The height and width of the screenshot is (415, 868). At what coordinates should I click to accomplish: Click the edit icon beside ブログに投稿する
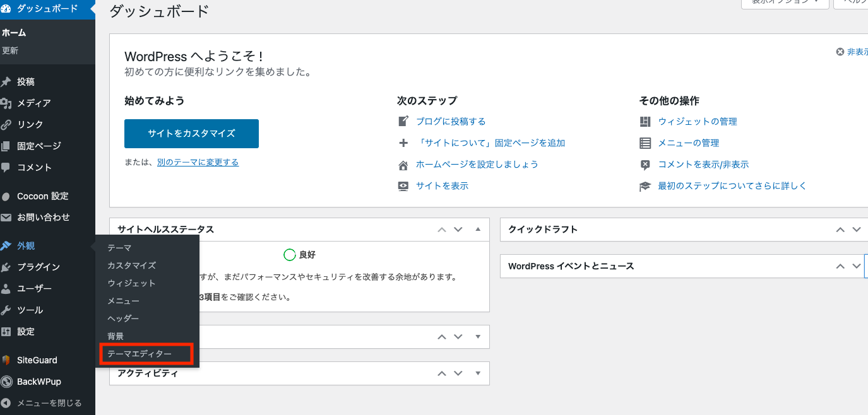(403, 121)
